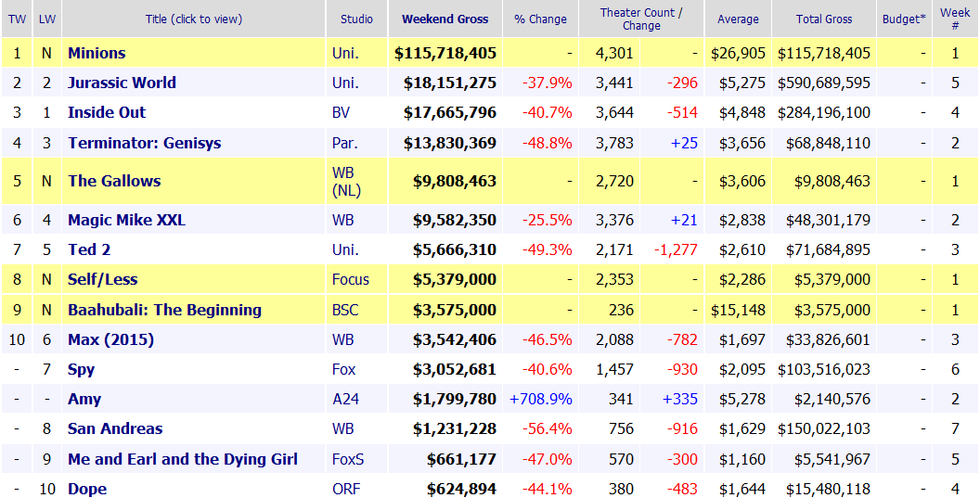Click theater change -514 for Inside Out
This screenshot has height=498, width=980.
[x=682, y=112]
